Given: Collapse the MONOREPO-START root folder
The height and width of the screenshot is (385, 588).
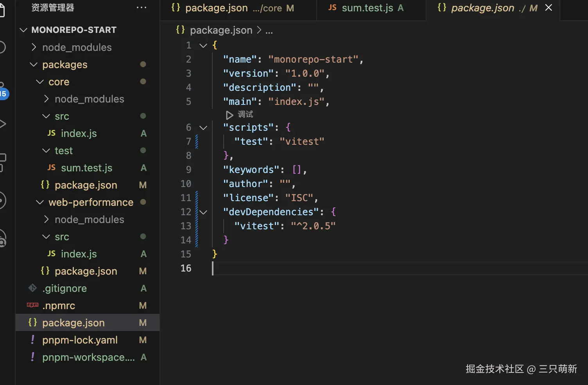Looking at the screenshot, I should (x=23, y=30).
